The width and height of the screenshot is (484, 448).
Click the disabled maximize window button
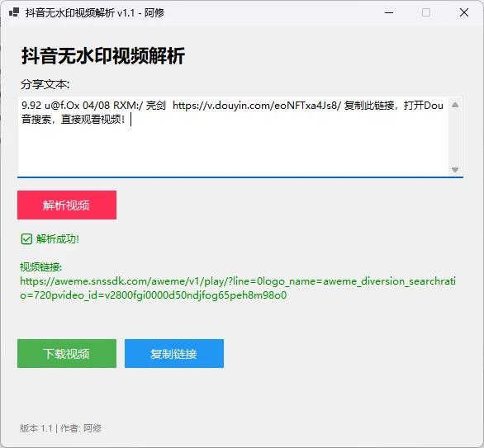click(x=426, y=12)
